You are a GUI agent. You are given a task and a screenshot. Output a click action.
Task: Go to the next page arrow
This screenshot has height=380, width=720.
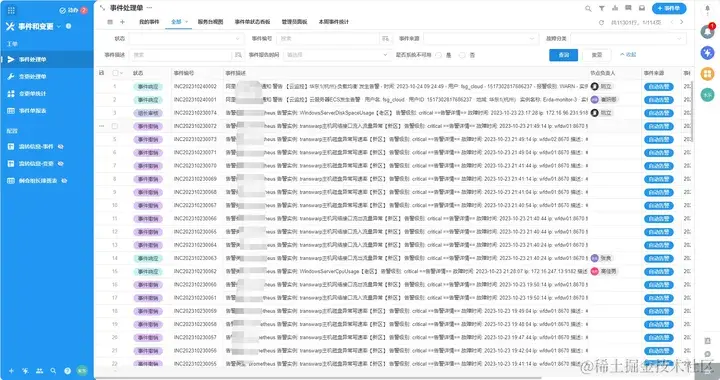coord(681,22)
